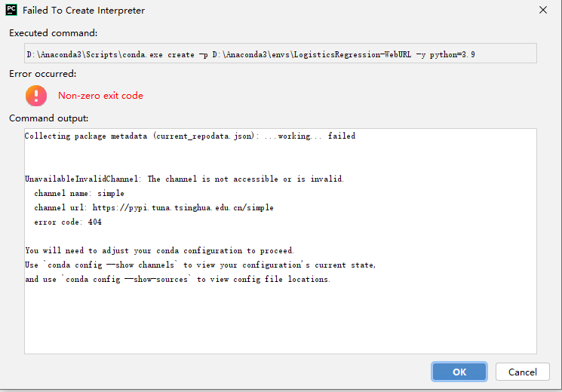Click the "Collecting package metadata" output line
Screen dimensions: 562x392
tap(189, 136)
